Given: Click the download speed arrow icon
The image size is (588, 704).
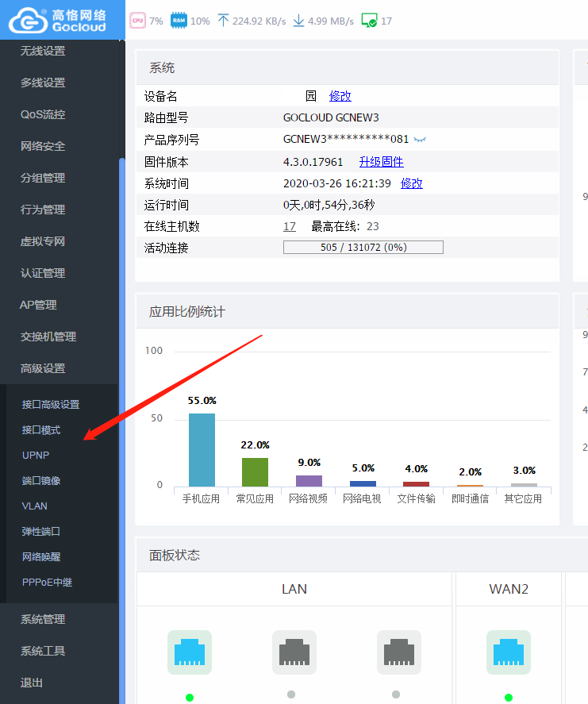Looking at the screenshot, I should (x=298, y=21).
